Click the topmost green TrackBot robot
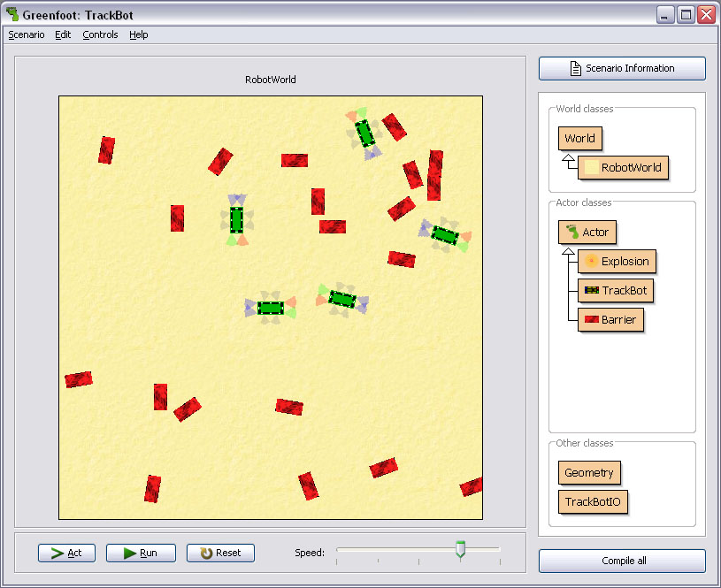The width and height of the screenshot is (721, 588). point(364,134)
